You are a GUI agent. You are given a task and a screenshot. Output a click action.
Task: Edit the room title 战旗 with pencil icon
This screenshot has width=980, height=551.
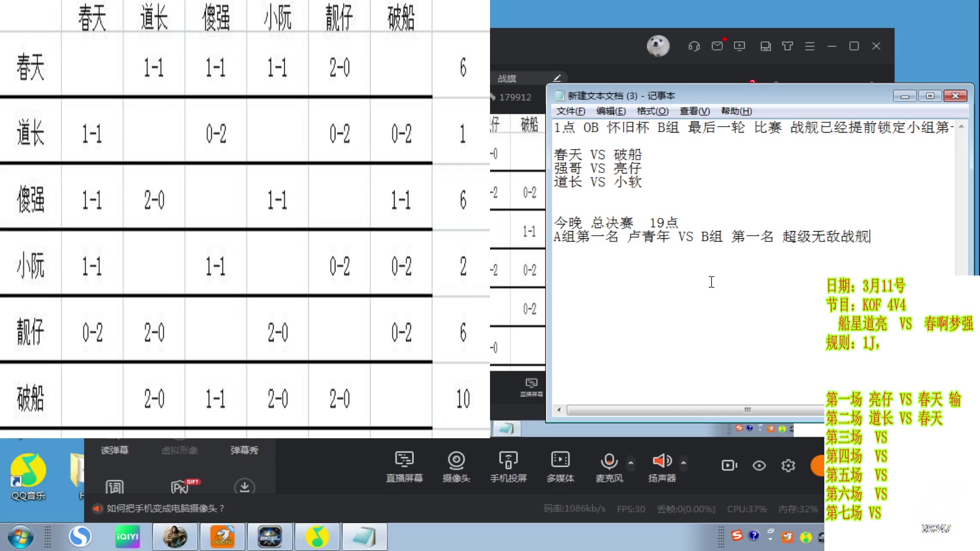click(557, 78)
